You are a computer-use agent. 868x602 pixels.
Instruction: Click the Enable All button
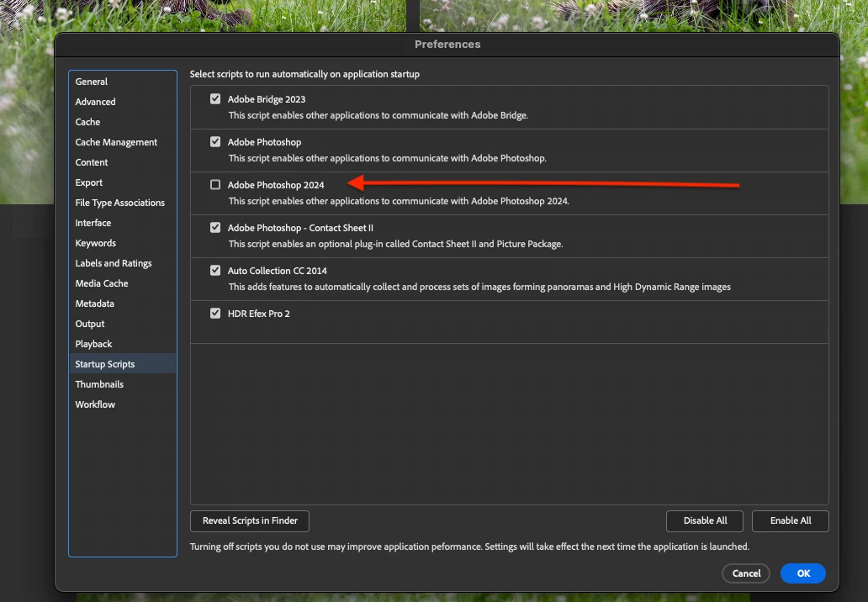click(x=791, y=520)
